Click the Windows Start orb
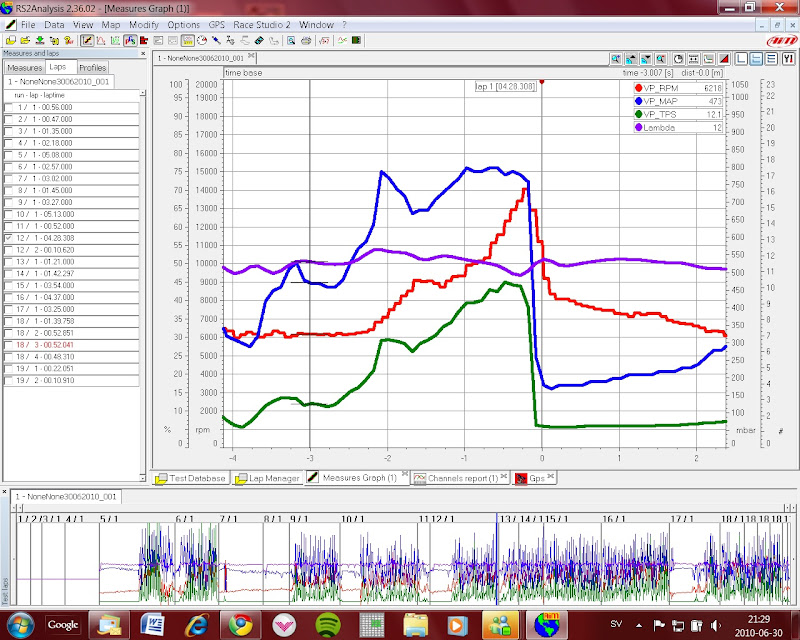The image size is (800, 640). pyautogui.click(x=19, y=625)
